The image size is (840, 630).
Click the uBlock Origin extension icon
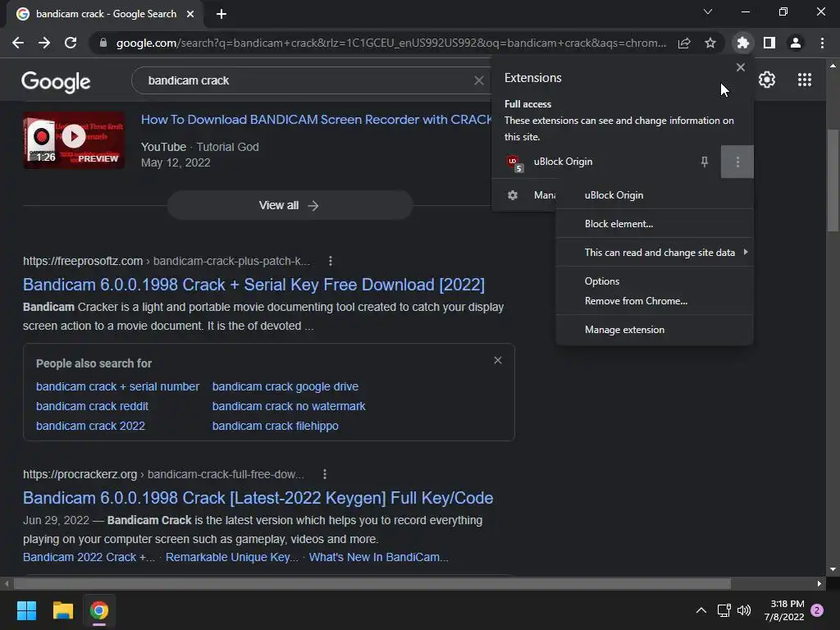[x=514, y=162]
